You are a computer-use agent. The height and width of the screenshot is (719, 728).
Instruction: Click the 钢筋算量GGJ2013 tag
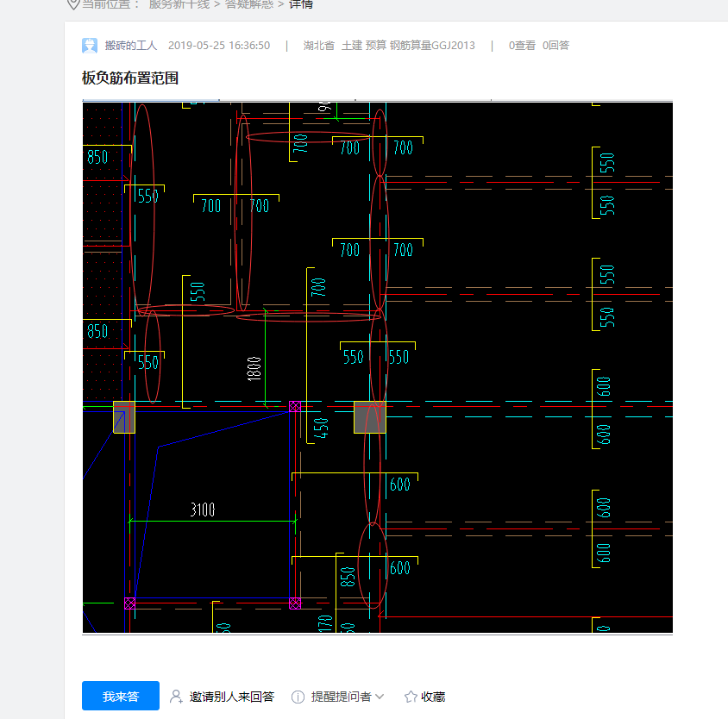click(432, 46)
